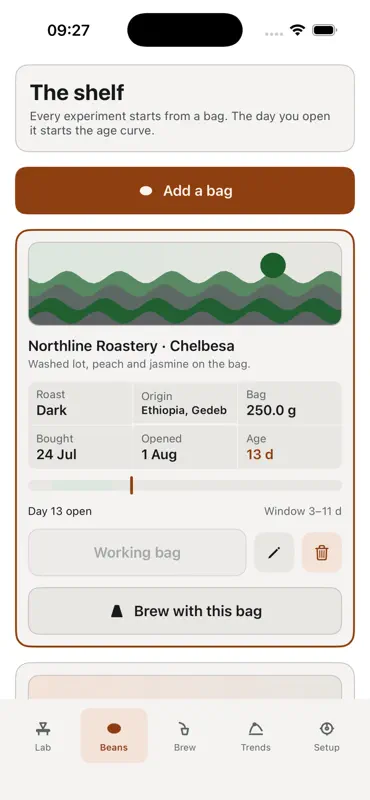Tap the pencil edit icon
This screenshot has width=370, height=800.
click(x=274, y=553)
